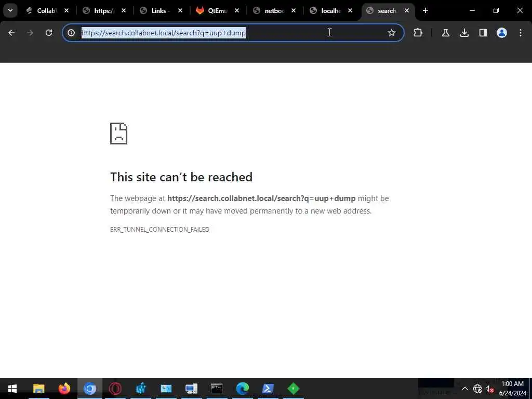This screenshot has height=399, width=532.
Task: Click the forward navigation arrow
Action: point(30,33)
